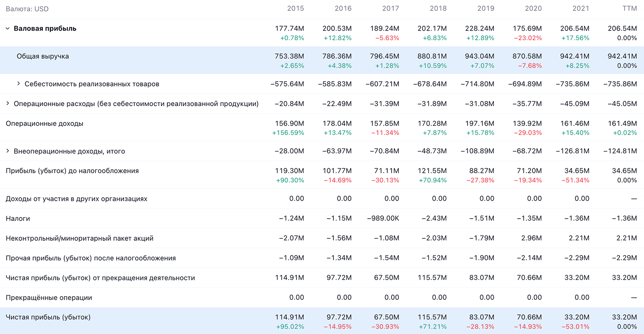Click operating expense value −20.84M

(x=289, y=104)
